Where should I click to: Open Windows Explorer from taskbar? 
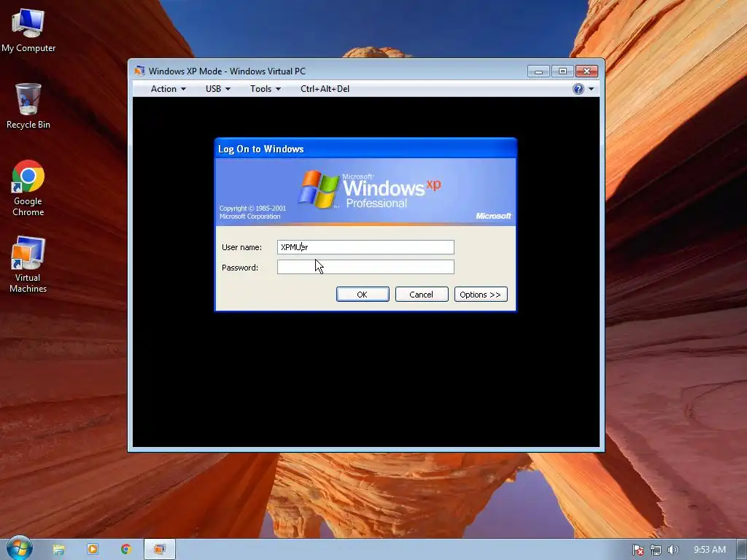coord(58,550)
